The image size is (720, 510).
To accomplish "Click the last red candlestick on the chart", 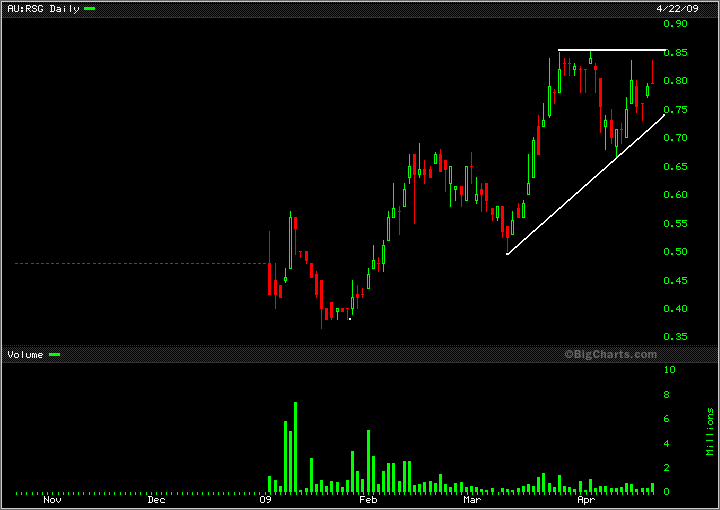I will pyautogui.click(x=652, y=72).
